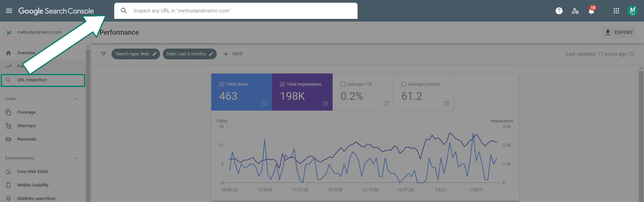
Task: Click pencil icon on Search type chip
Action: tap(154, 54)
